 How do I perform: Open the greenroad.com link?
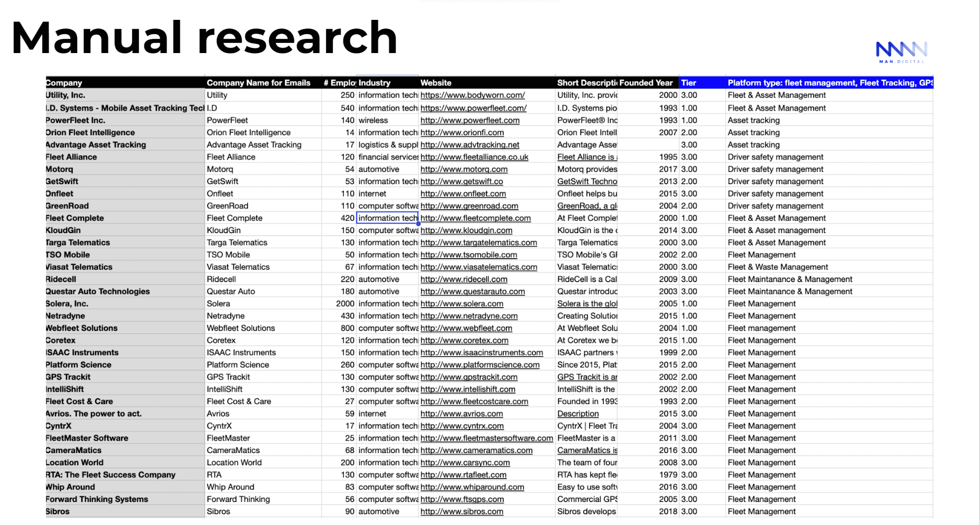[x=469, y=206]
